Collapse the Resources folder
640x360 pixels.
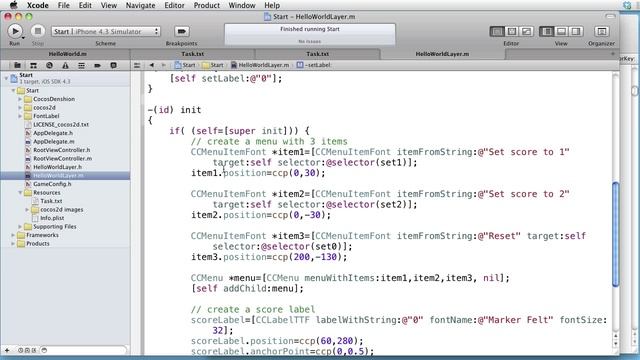click(20, 192)
